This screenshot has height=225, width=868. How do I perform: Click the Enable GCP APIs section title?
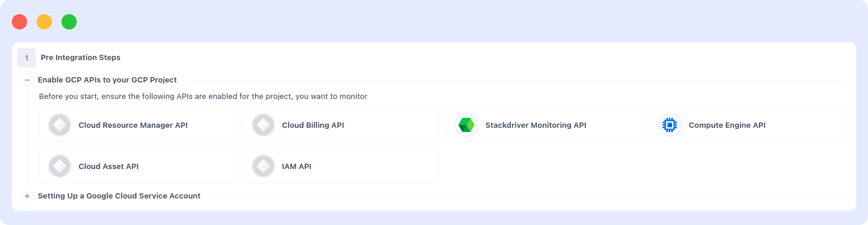(x=107, y=80)
